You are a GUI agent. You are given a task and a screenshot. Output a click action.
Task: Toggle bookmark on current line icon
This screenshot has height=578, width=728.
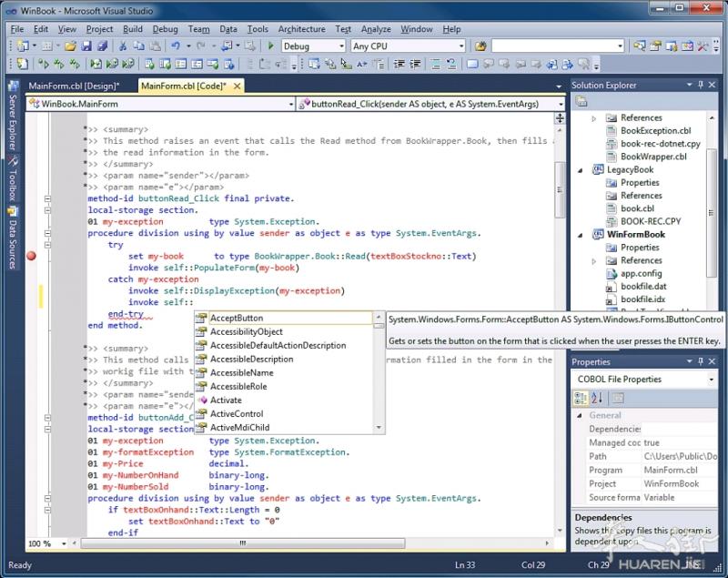472,64
